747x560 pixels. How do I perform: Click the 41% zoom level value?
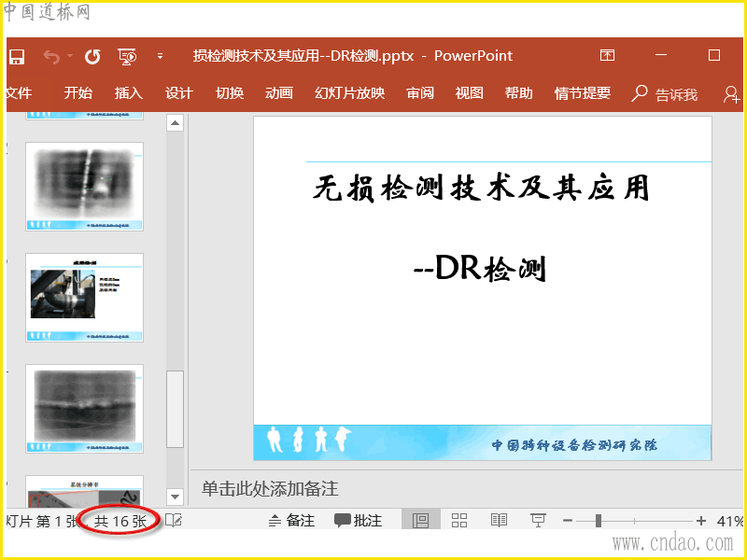(730, 522)
